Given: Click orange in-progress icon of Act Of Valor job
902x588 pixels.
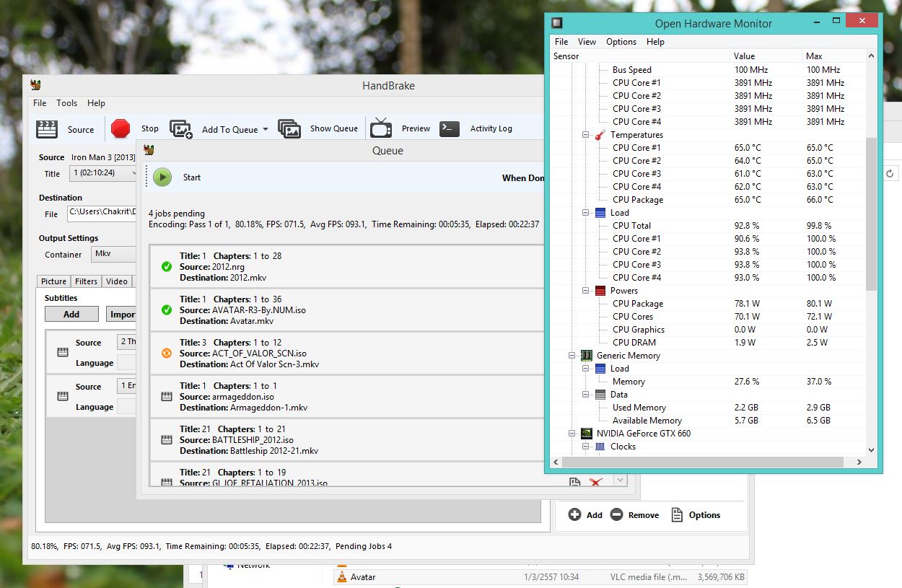Looking at the screenshot, I should coord(167,354).
